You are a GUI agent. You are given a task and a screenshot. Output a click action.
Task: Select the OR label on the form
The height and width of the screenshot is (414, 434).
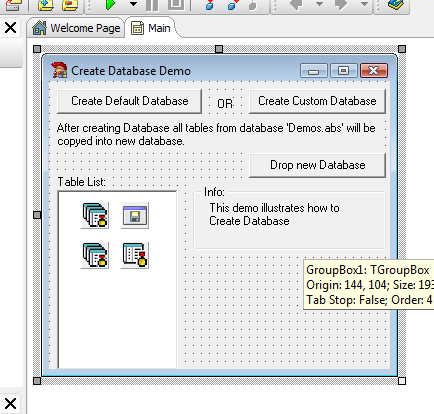click(225, 104)
